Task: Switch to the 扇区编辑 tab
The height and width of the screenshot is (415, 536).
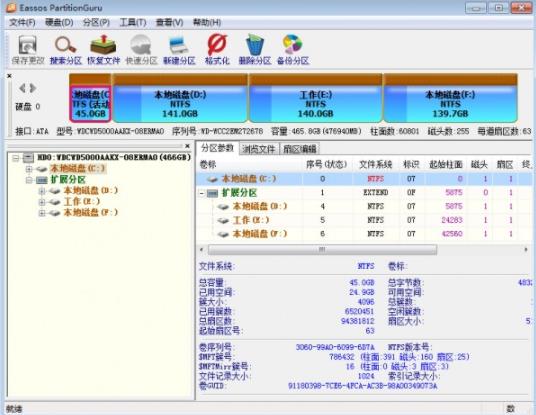Action: point(300,149)
